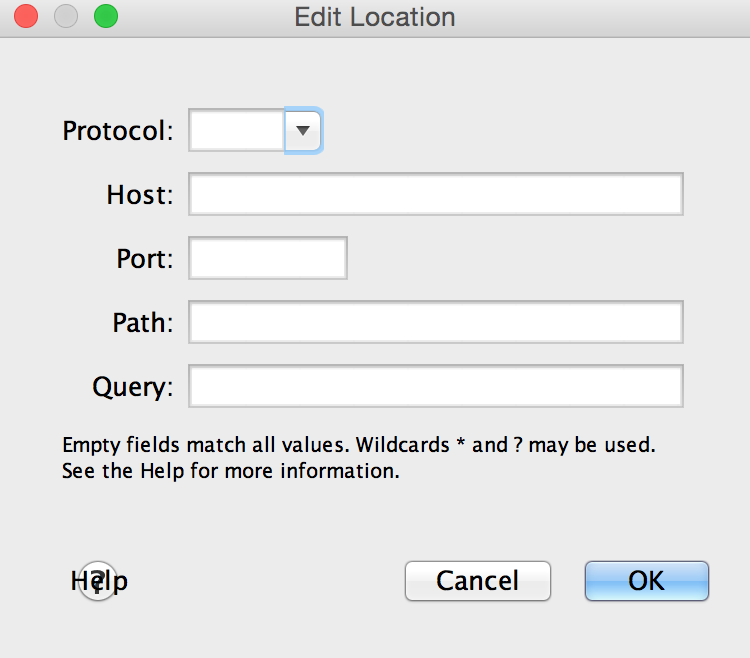This screenshot has width=750, height=658.
Task: Click the Edit Location title bar text
Action: click(375, 17)
